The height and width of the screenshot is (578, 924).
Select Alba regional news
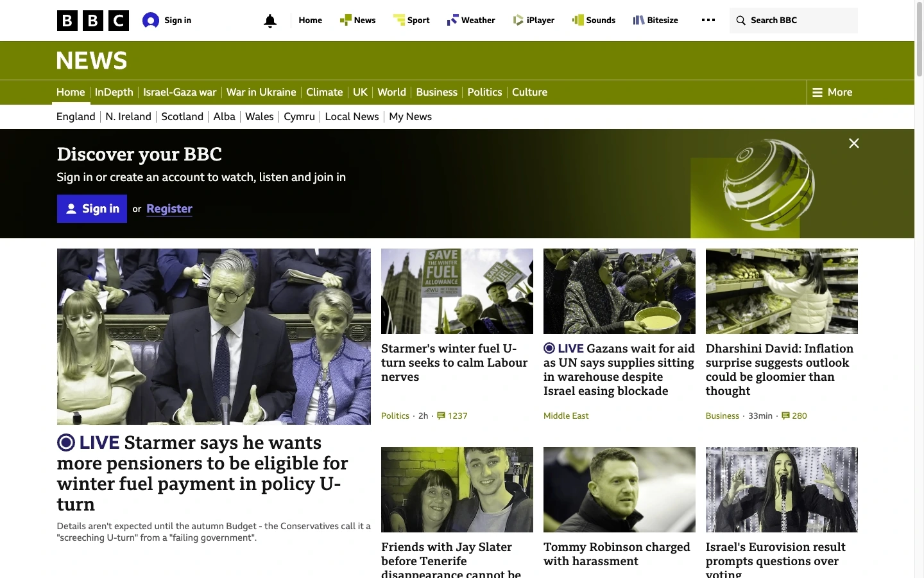click(x=225, y=117)
